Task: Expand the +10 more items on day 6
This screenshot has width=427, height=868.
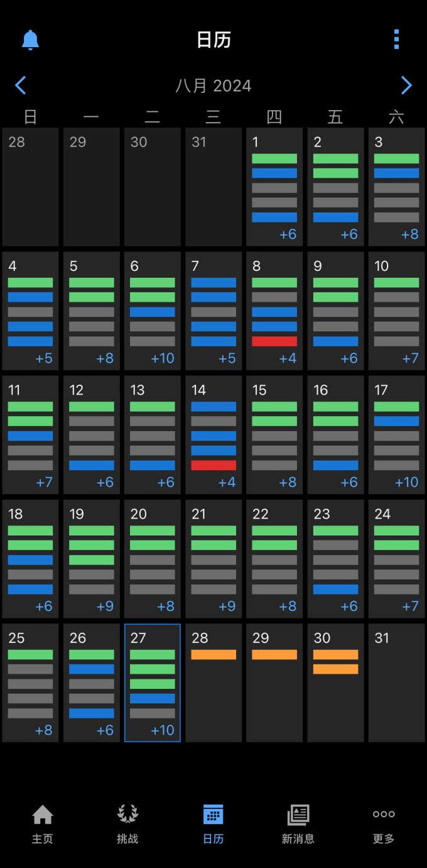Action: click(x=163, y=358)
